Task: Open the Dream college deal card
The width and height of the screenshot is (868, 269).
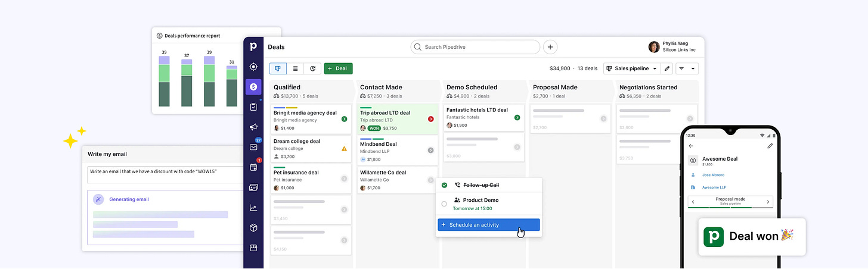Action: 311,149
